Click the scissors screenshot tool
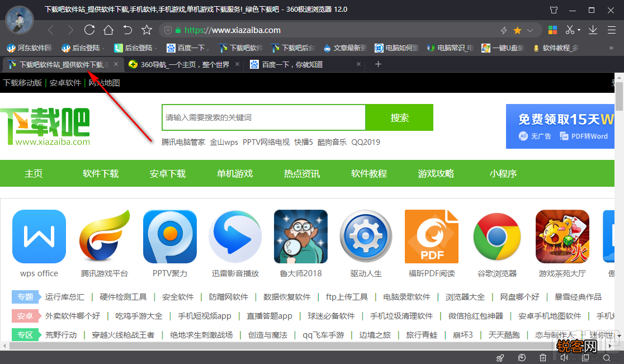This screenshot has width=624, height=364. tap(570, 30)
